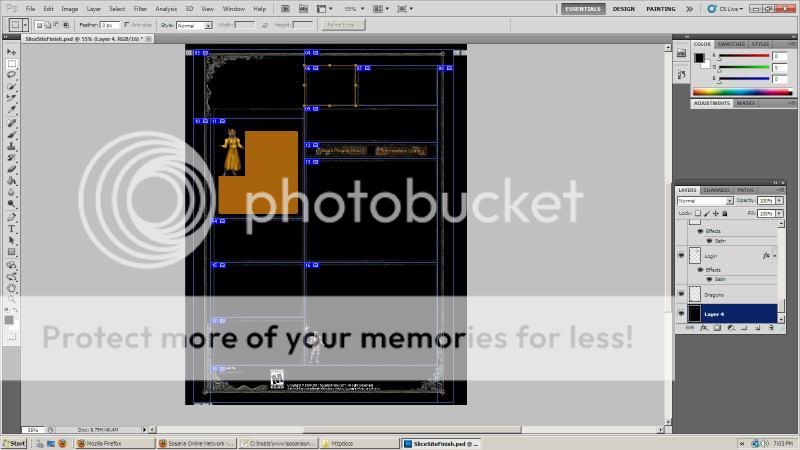Image resolution: width=800 pixels, height=450 pixels.
Task: Select the Paint Bucket tool
Action: 11,181
